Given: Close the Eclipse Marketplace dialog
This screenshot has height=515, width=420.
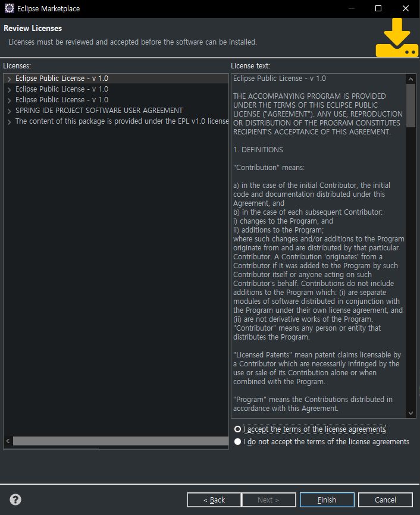Looking at the screenshot, I should [406, 8].
